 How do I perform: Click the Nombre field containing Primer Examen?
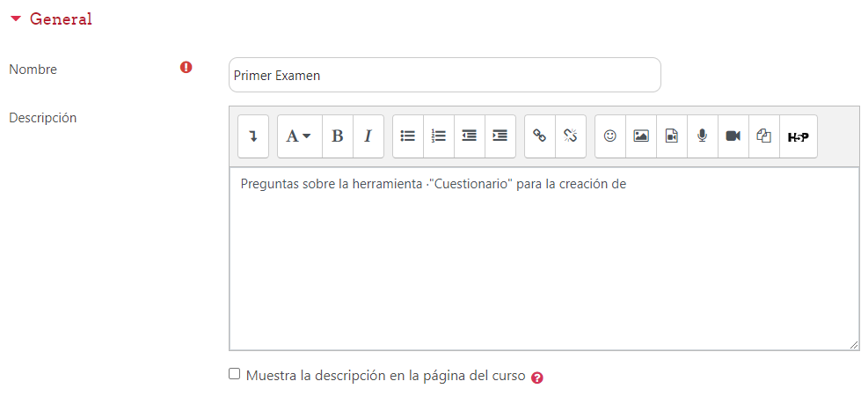[444, 75]
